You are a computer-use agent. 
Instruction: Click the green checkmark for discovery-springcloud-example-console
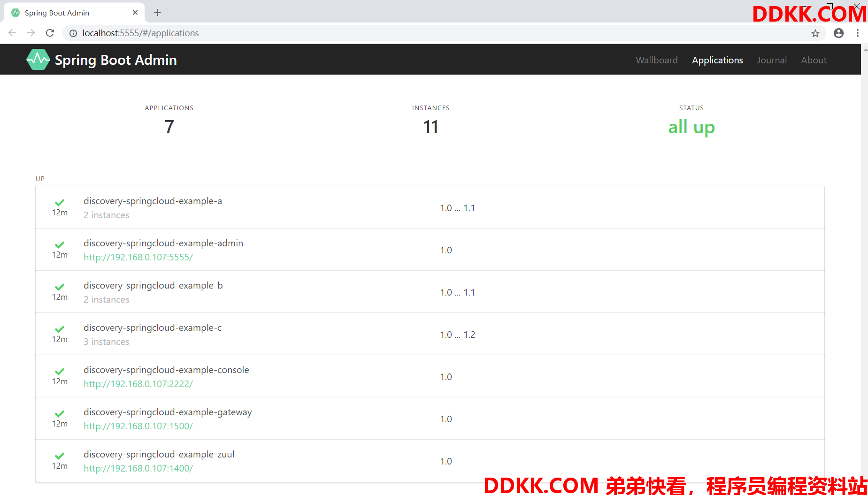[60, 372]
